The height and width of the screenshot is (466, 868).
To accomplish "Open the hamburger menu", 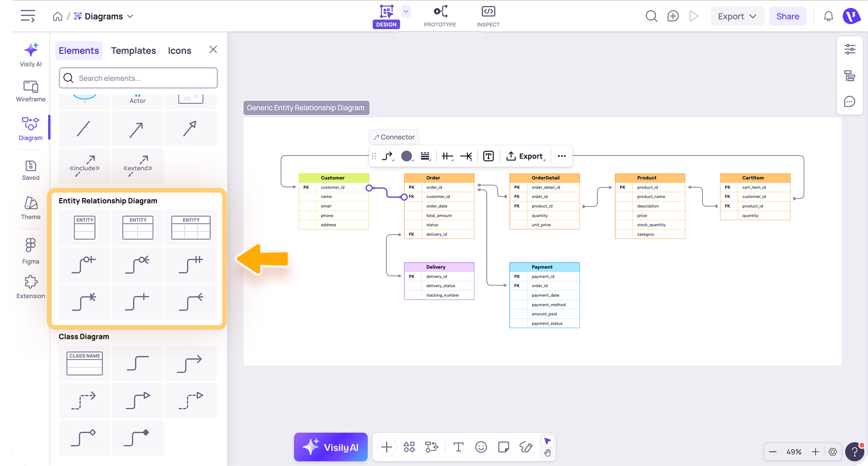I will click(x=28, y=16).
